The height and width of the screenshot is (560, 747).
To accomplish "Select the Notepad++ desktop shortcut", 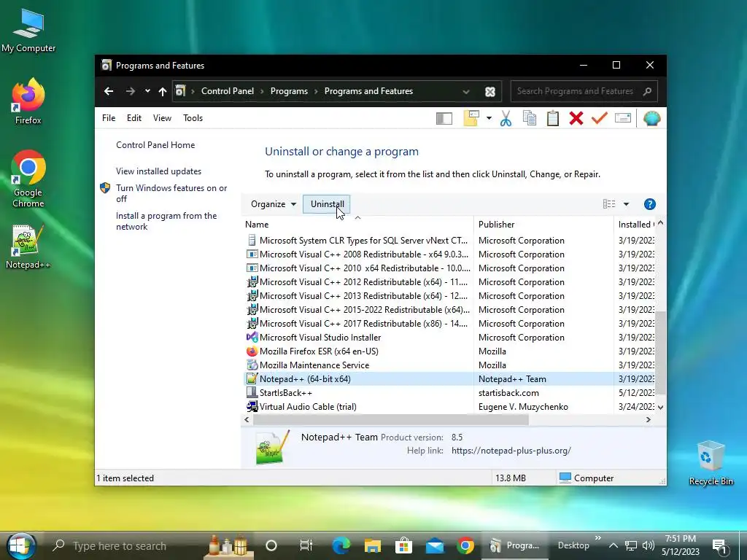I will click(28, 247).
